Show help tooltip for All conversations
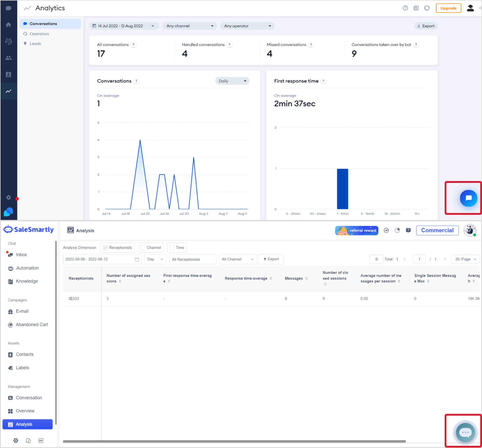This screenshot has width=482, height=448. [x=133, y=45]
